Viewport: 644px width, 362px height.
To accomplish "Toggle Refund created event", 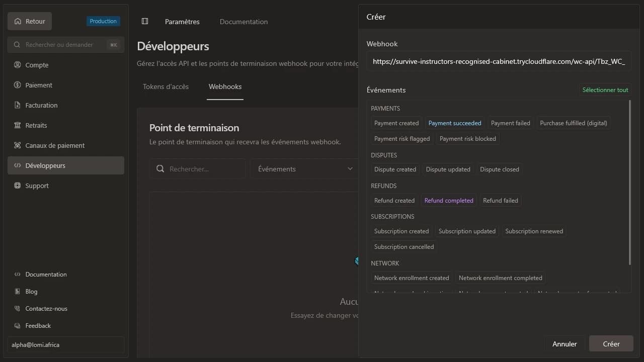I will point(394,201).
